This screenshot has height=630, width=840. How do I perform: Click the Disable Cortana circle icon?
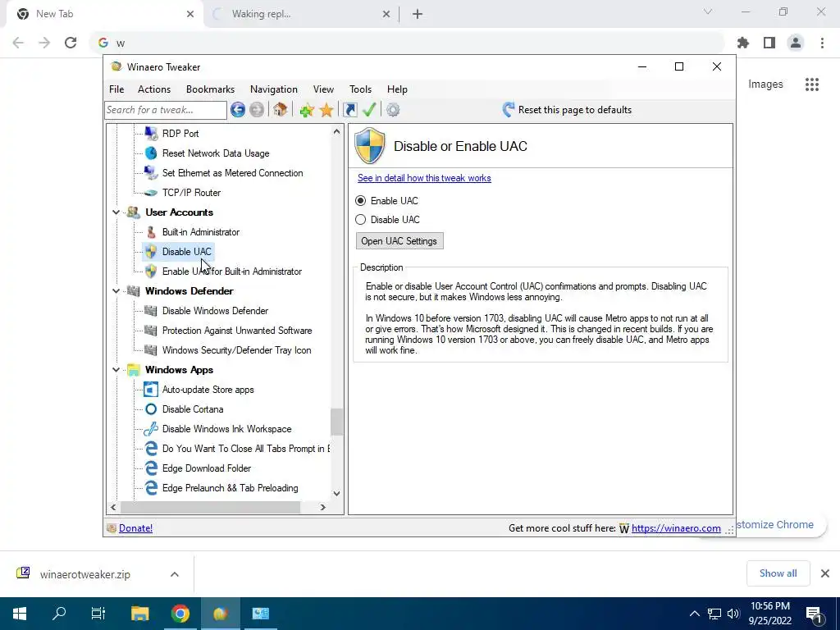[151, 409]
